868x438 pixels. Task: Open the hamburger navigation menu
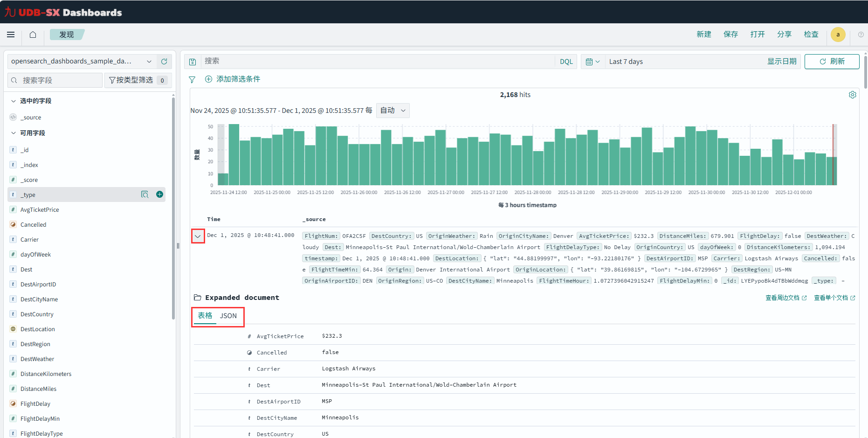tap(11, 35)
